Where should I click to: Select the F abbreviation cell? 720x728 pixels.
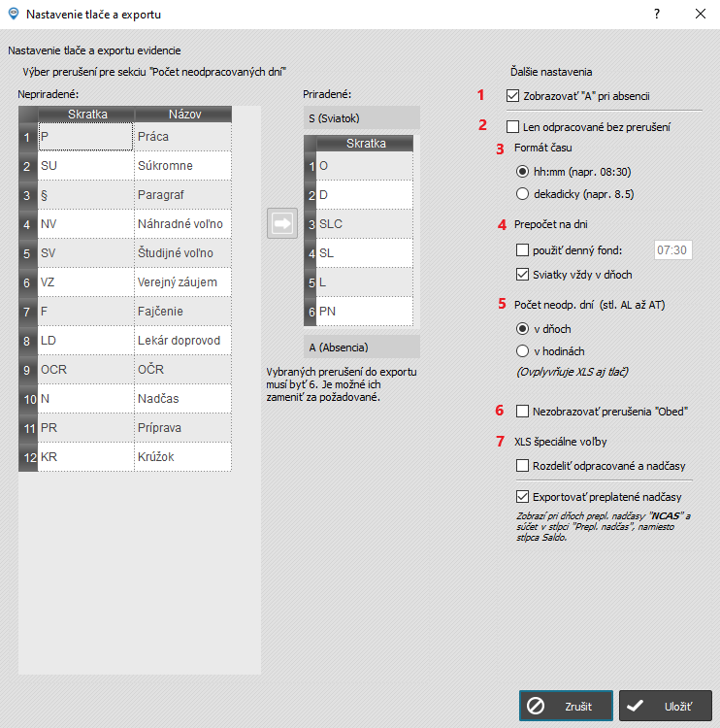(86, 312)
